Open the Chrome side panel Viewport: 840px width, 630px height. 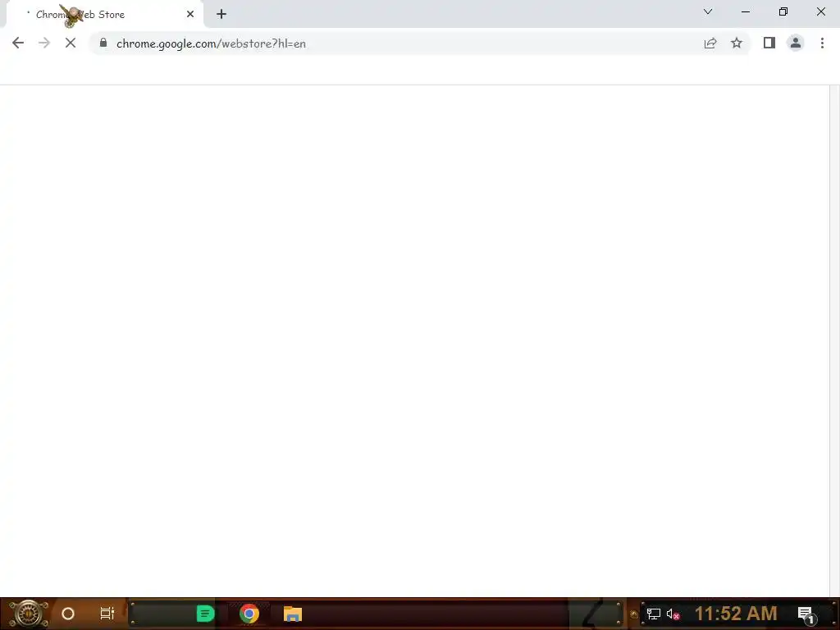769,43
